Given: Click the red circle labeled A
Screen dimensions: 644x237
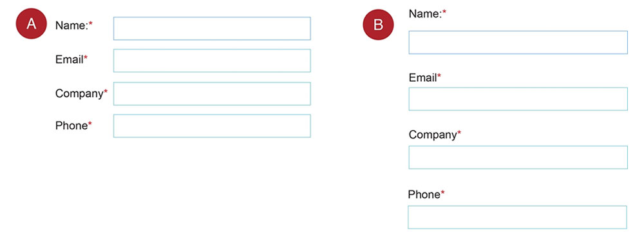Looking at the screenshot, I should pos(32,23).
